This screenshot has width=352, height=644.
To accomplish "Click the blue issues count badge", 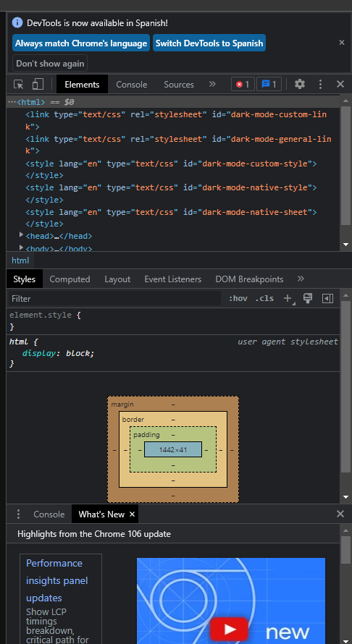I will 269,84.
